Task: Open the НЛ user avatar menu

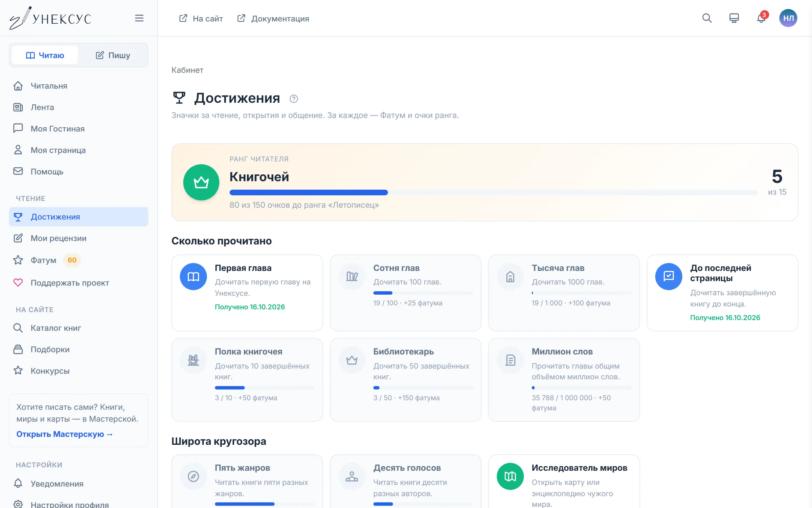Action: [788, 18]
